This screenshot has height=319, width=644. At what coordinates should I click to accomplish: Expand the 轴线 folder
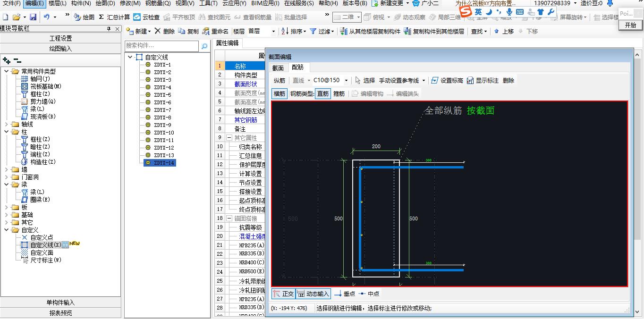click(6, 124)
